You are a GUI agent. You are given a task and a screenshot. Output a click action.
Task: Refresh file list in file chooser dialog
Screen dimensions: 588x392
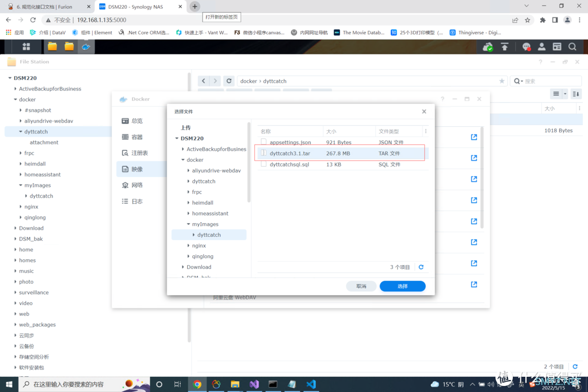click(421, 267)
